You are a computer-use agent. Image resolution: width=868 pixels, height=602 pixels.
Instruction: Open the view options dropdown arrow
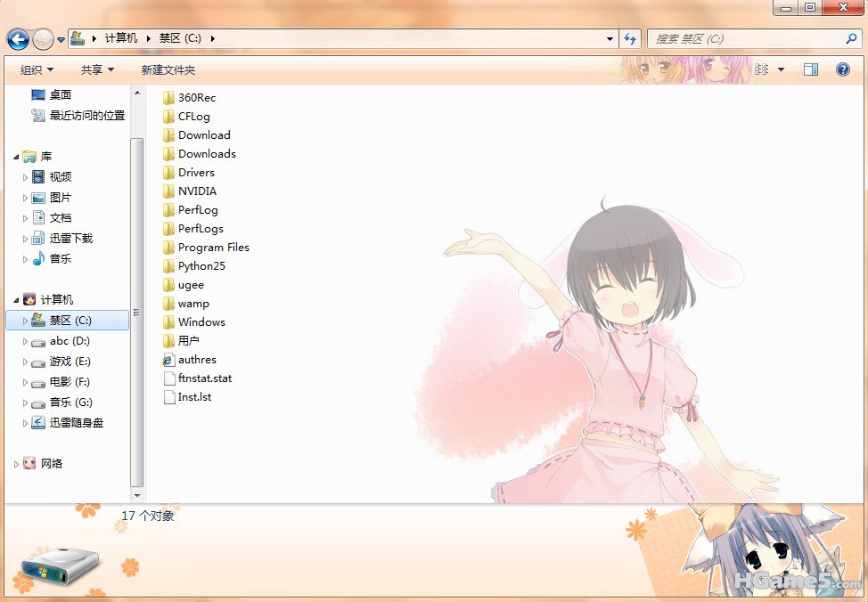point(782,69)
